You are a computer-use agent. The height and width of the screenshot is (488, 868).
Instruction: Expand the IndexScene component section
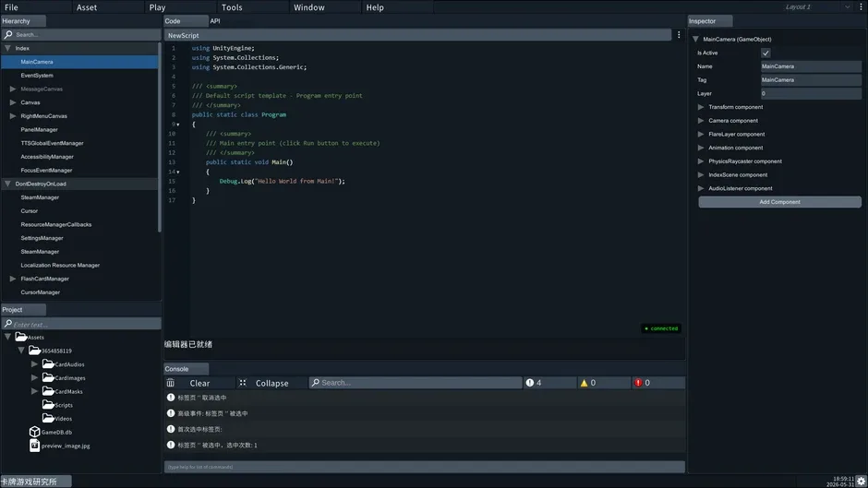pos(701,175)
